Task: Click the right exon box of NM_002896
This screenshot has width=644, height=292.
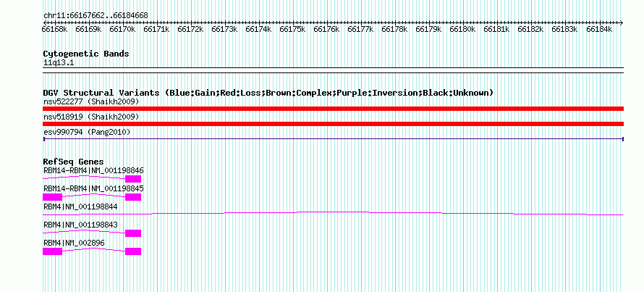Action: pyautogui.click(x=133, y=251)
